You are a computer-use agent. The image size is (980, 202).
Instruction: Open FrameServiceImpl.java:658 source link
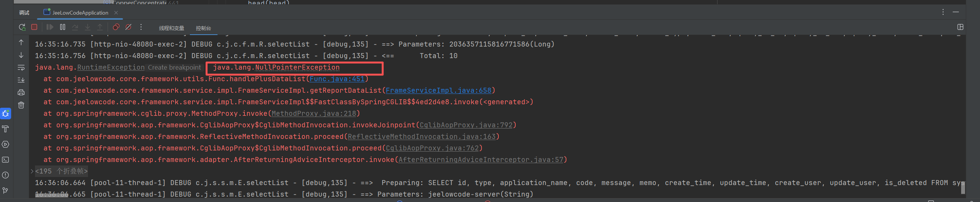pos(438,90)
